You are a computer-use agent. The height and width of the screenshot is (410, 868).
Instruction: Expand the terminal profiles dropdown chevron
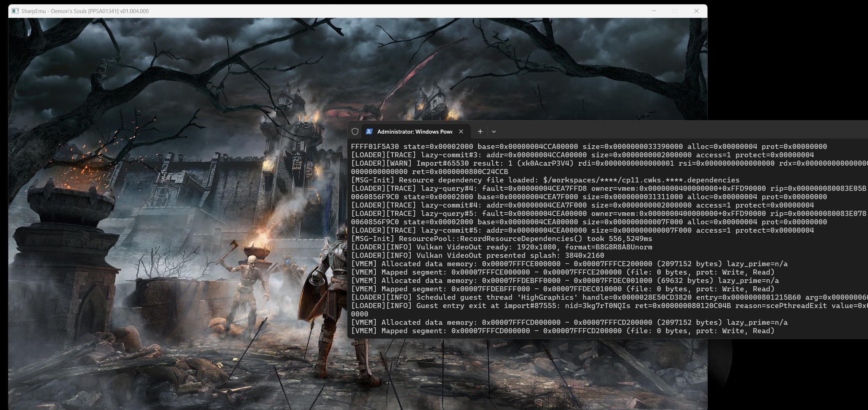pyautogui.click(x=494, y=131)
